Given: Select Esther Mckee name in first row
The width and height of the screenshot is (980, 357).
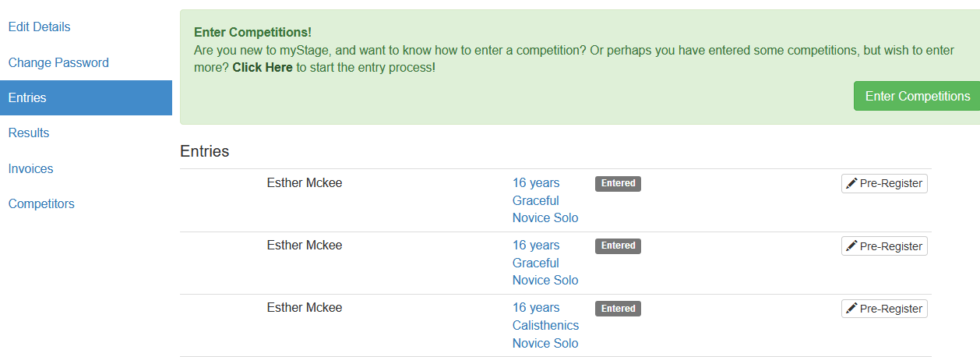Looking at the screenshot, I should [x=305, y=183].
